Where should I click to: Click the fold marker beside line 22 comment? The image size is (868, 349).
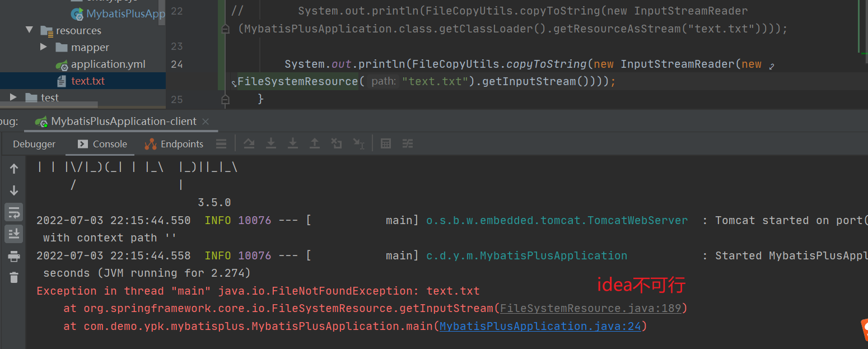(x=225, y=29)
